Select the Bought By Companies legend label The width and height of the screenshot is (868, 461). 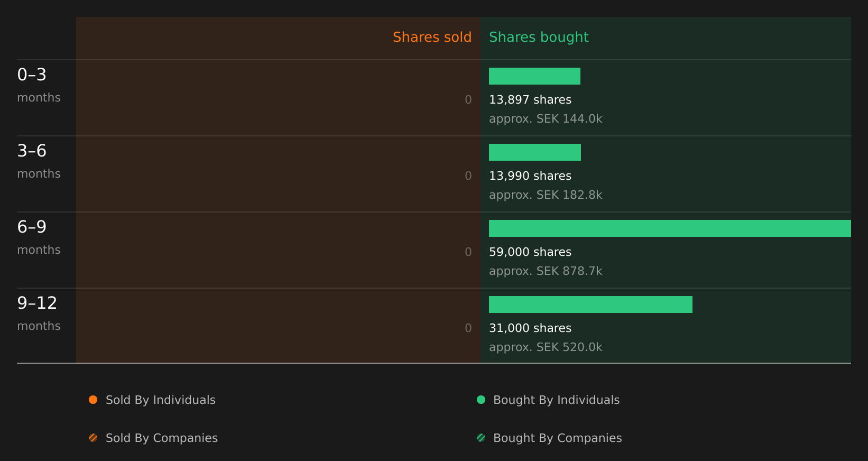[558, 438]
